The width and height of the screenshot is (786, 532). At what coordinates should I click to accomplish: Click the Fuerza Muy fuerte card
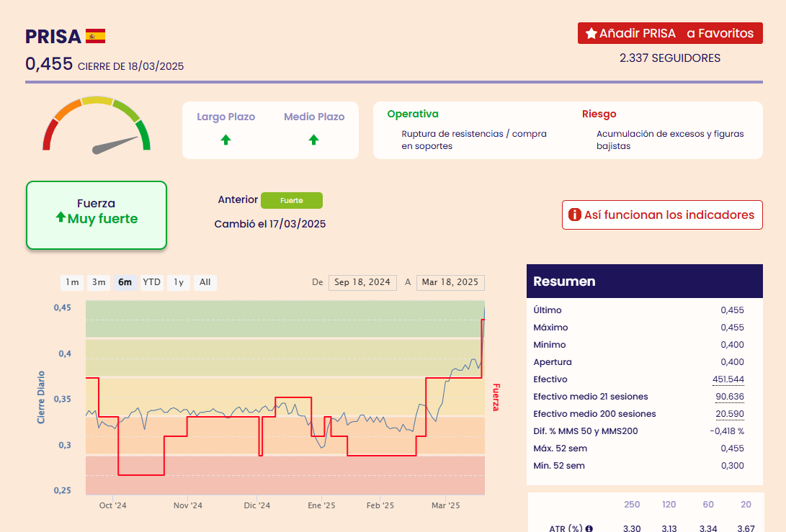97,215
